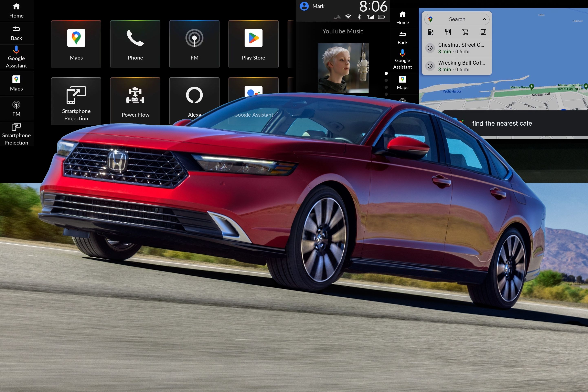Screen dimensions: 588x392
Task: Search coffee shops with the cup icon
Action: coord(483,32)
